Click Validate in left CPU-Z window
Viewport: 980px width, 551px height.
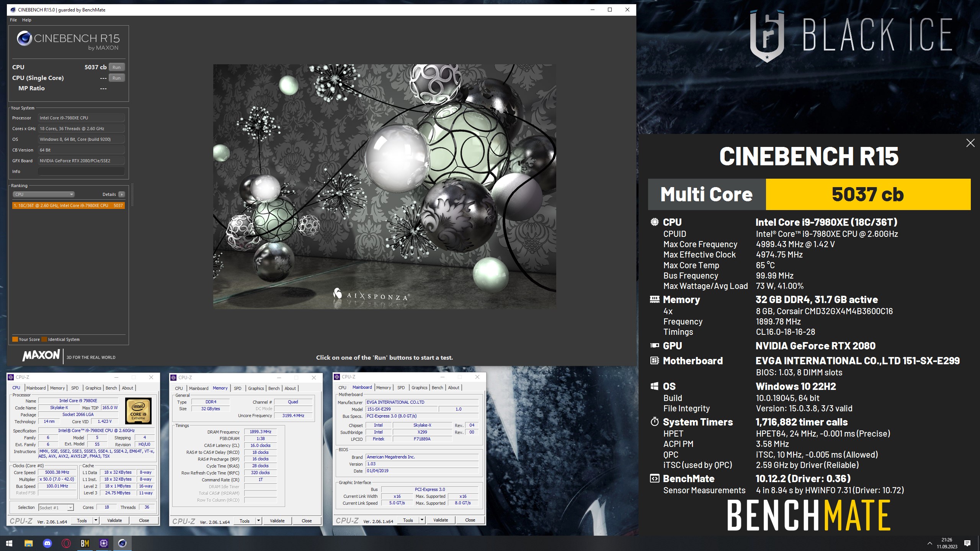(114, 521)
